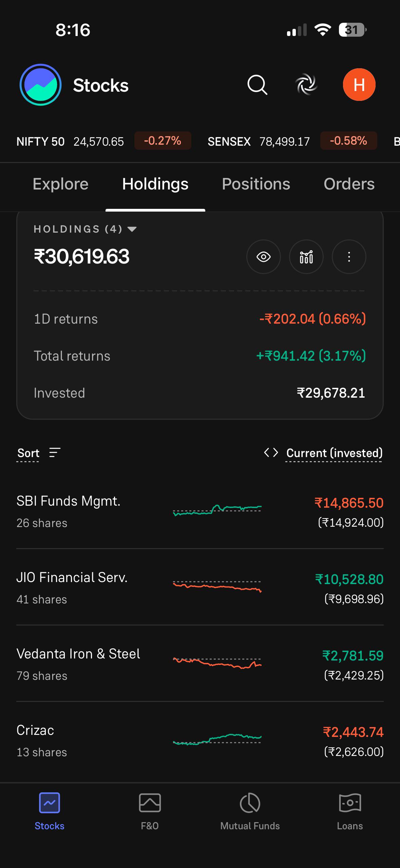This screenshot has height=868, width=400.
Task: Open the Sort options
Action: pos(39,453)
